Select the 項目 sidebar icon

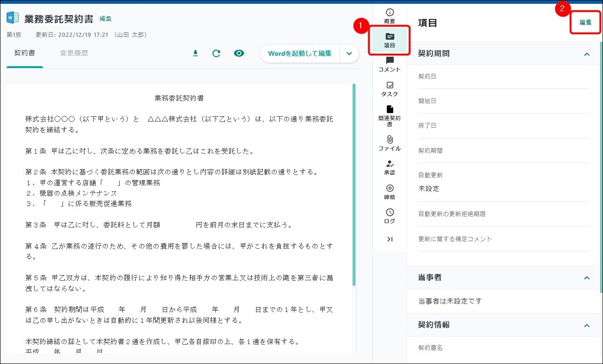click(390, 40)
